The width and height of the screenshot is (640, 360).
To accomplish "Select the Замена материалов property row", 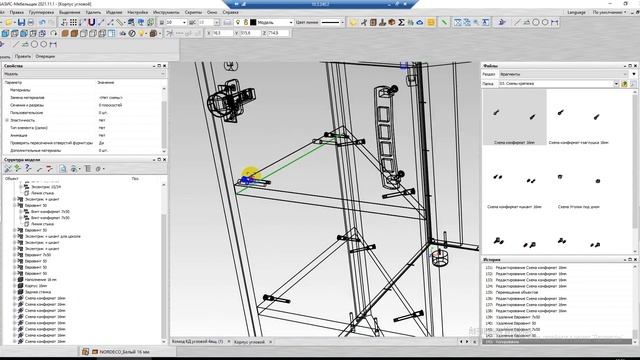I will pyautogui.click(x=83, y=98).
